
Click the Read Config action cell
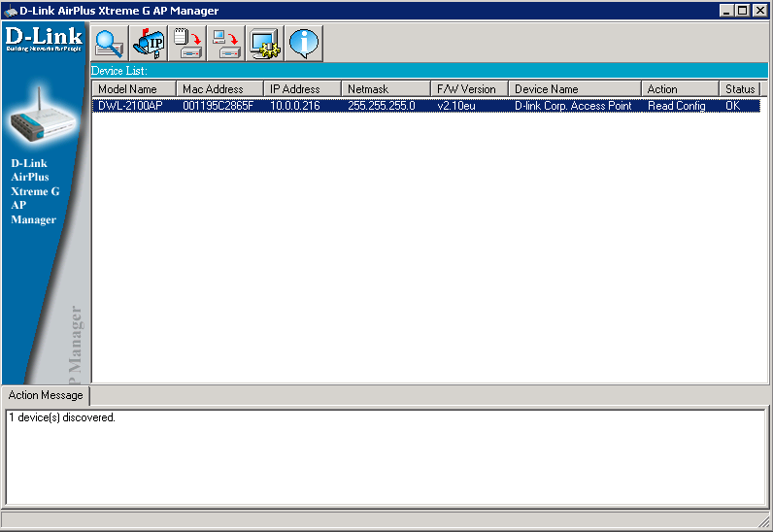(676, 106)
